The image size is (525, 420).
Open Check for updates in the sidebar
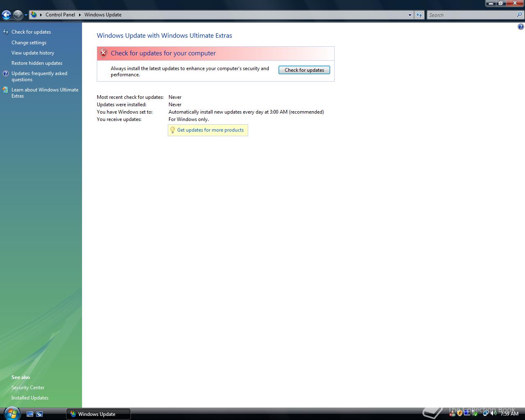point(31,32)
